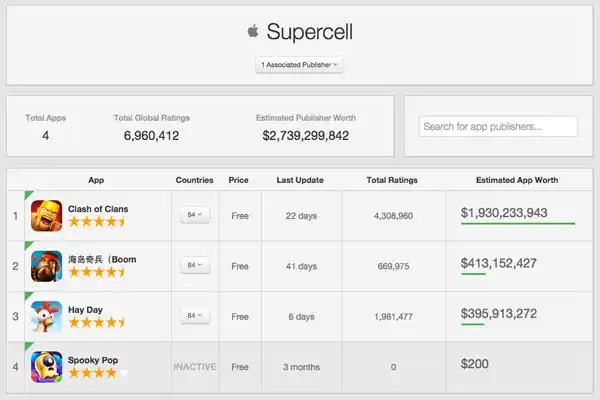This screenshot has width=600, height=400.
Task: Click the green worth bar under $413,152,427
Action: pos(473,274)
